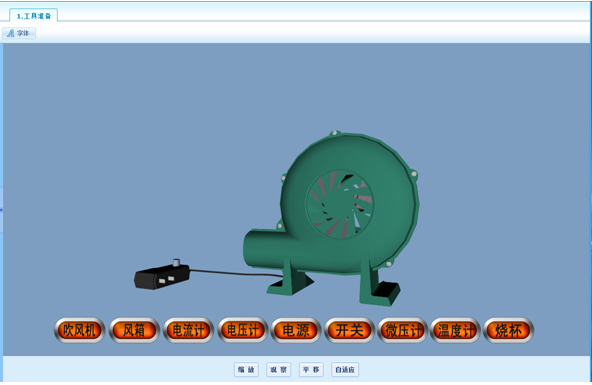This screenshot has width=592, height=385.
Task: Select the 电源 power supply button
Action: click(296, 330)
